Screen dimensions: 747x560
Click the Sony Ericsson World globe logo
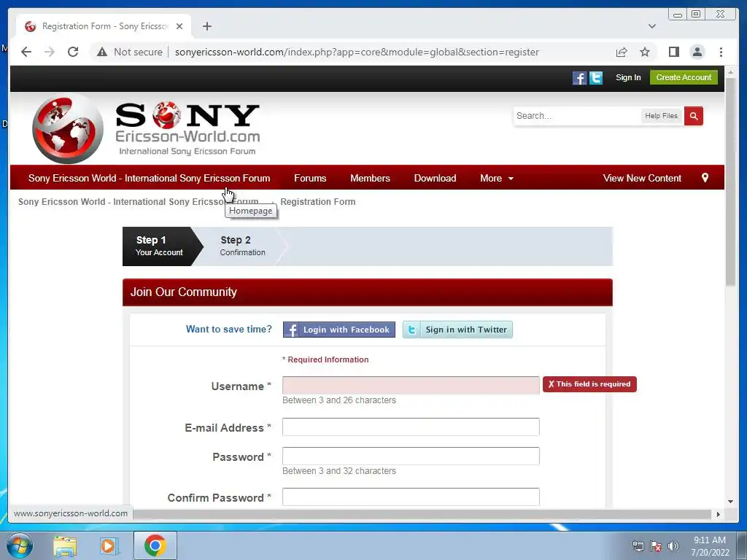click(x=68, y=128)
